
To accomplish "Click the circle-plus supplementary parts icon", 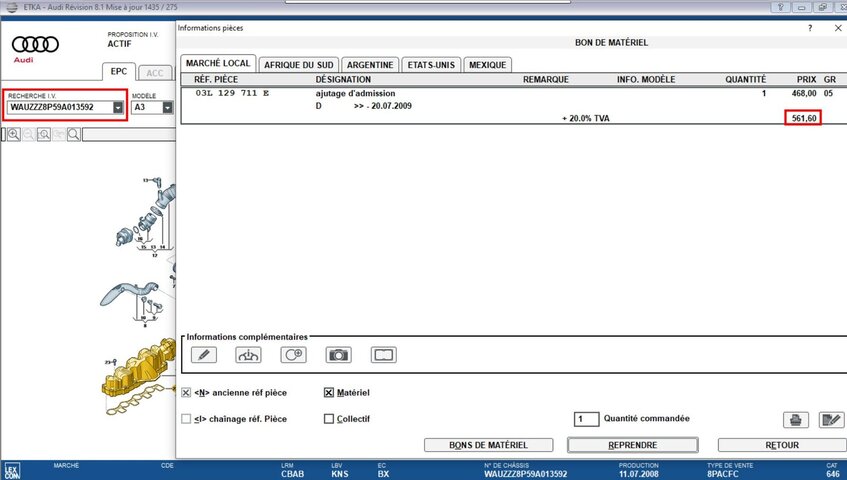I will (x=293, y=355).
